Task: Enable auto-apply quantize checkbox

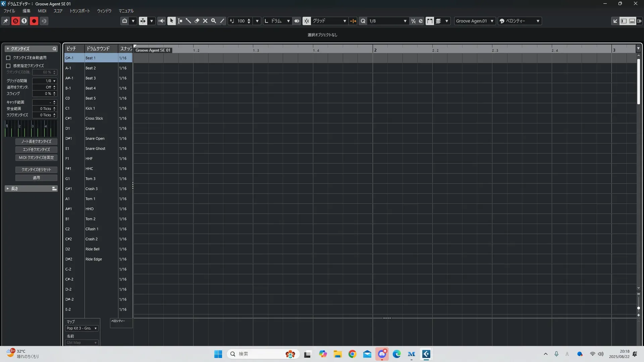Action: click(8, 58)
